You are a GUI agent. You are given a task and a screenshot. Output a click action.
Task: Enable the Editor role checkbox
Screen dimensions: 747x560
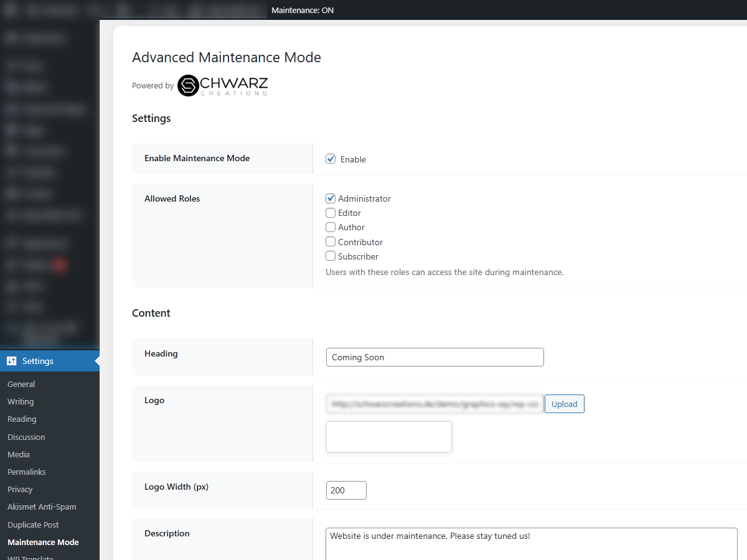tap(331, 213)
